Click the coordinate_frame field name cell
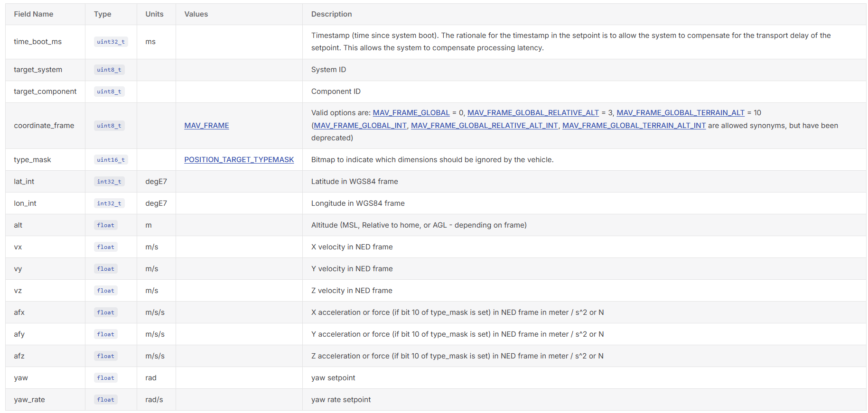This screenshot has height=413, width=868. pyautogui.click(x=44, y=126)
